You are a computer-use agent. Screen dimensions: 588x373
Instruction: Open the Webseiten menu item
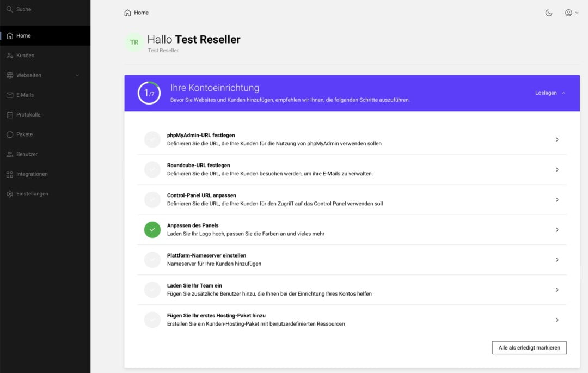pyautogui.click(x=29, y=75)
